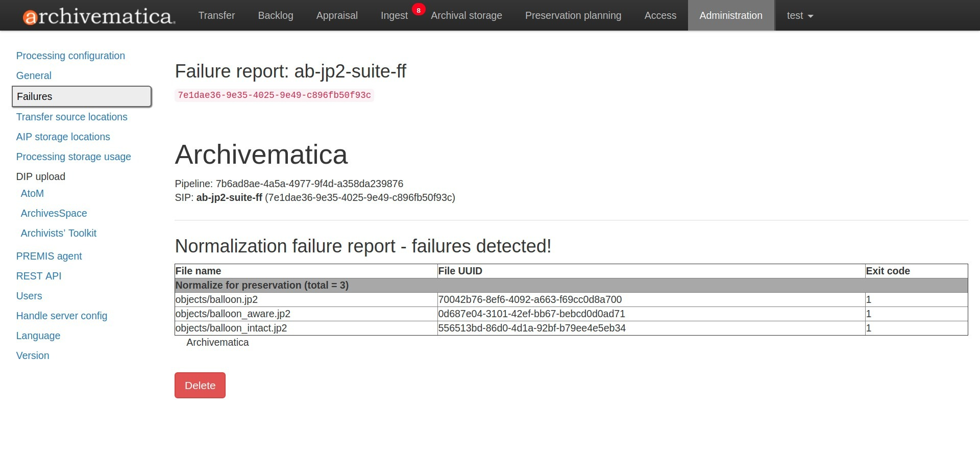Expand the DIP upload section
This screenshot has width=980, height=461.
pos(41,176)
